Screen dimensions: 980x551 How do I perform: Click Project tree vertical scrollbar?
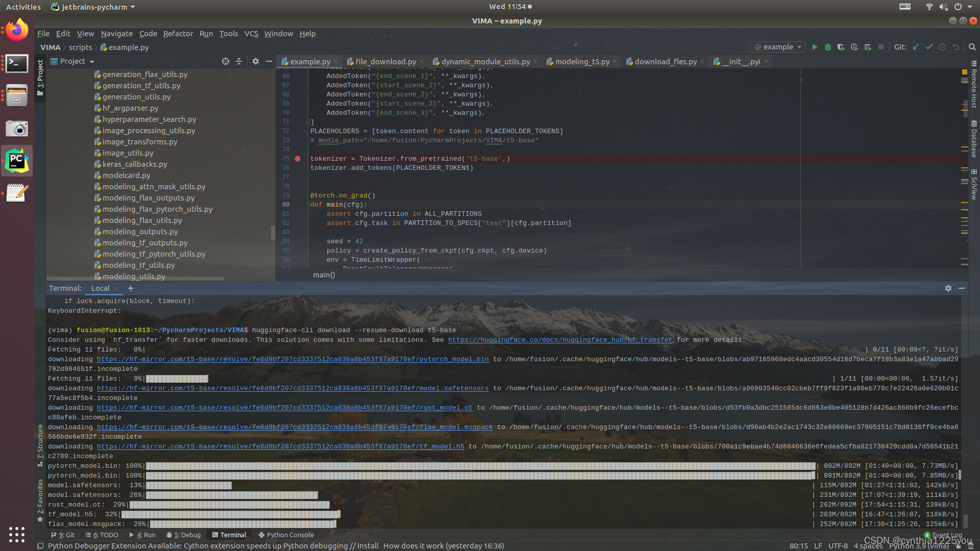click(x=273, y=232)
